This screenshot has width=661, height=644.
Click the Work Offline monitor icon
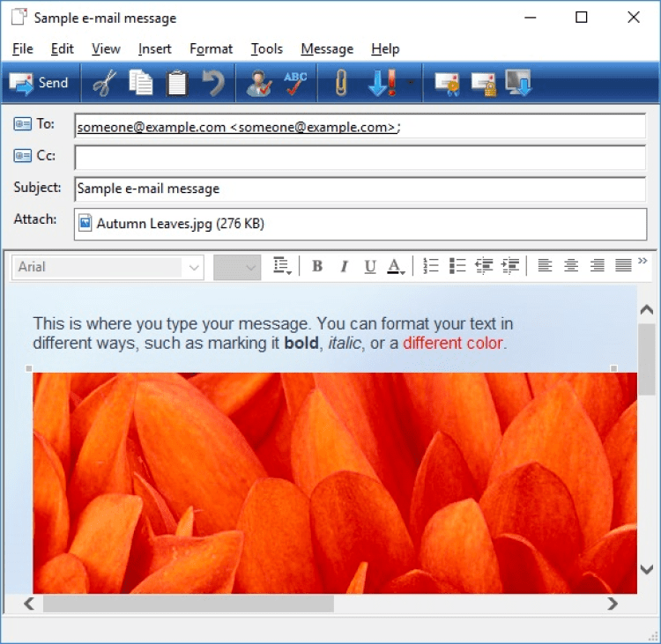click(x=518, y=83)
